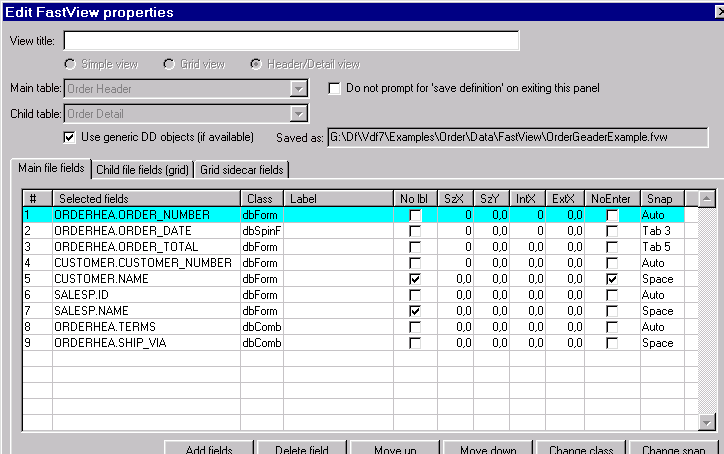
Task: Toggle No lbl checkbox for ORDERHEA.ORDER_NUMBER
Action: tap(415, 215)
